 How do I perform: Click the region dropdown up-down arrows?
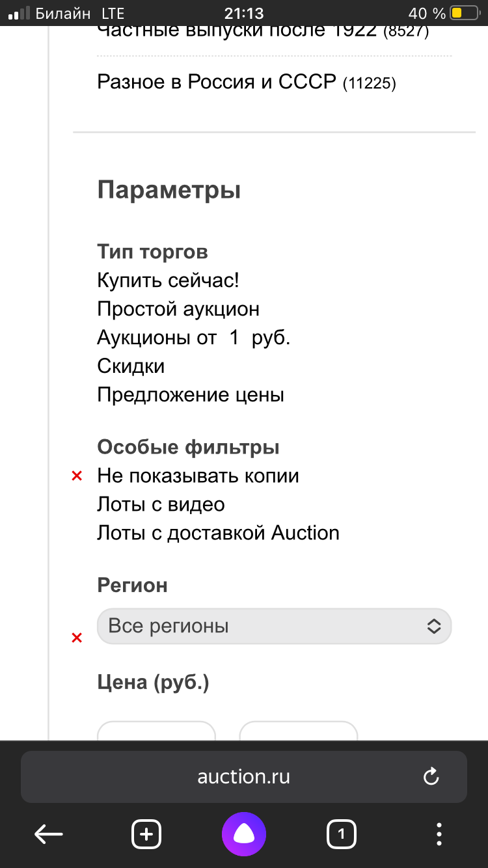click(x=433, y=626)
